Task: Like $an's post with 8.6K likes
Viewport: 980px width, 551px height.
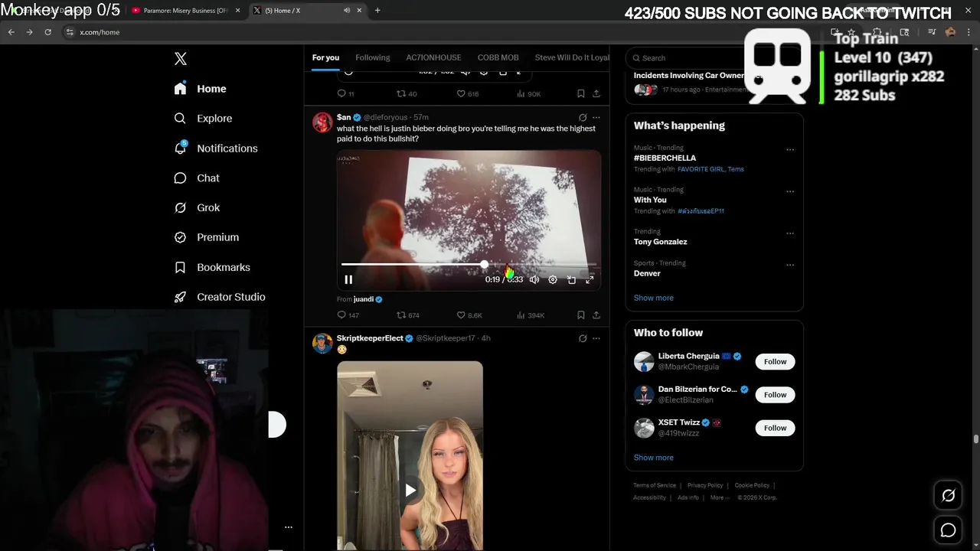Action: pos(469,315)
